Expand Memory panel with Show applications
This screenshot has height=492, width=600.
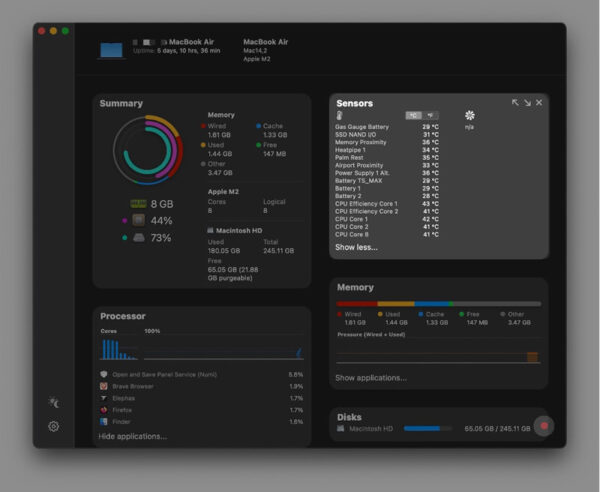(371, 378)
